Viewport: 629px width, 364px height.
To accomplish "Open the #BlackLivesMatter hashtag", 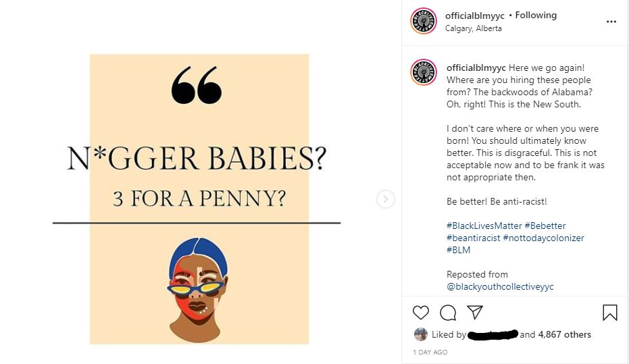I will (484, 226).
